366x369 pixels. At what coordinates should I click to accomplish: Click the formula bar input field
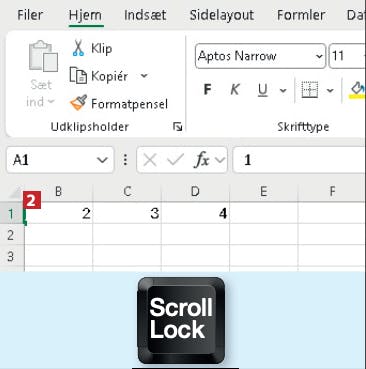point(299,160)
